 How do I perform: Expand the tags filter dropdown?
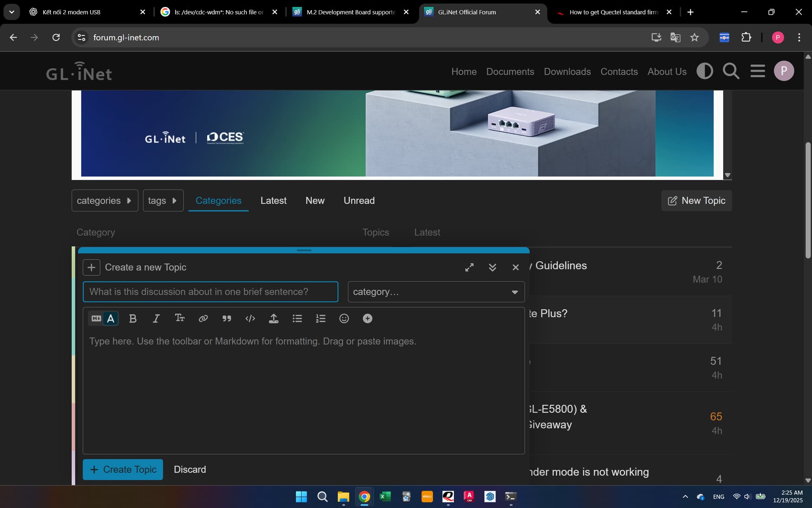(163, 201)
